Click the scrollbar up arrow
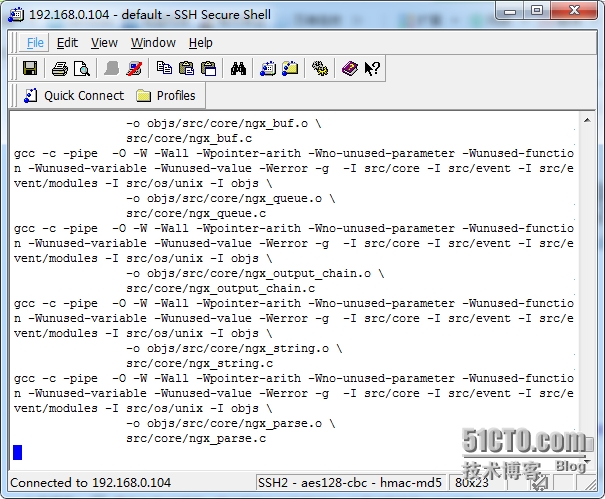 [587, 120]
